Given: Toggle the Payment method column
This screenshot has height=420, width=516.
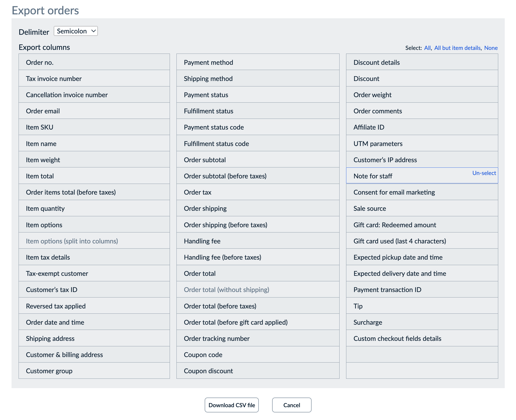Looking at the screenshot, I should point(258,62).
